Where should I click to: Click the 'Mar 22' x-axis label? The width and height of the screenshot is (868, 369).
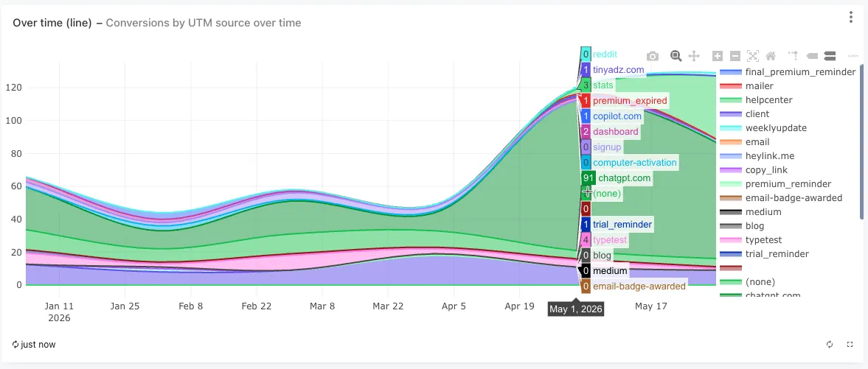[x=388, y=306]
